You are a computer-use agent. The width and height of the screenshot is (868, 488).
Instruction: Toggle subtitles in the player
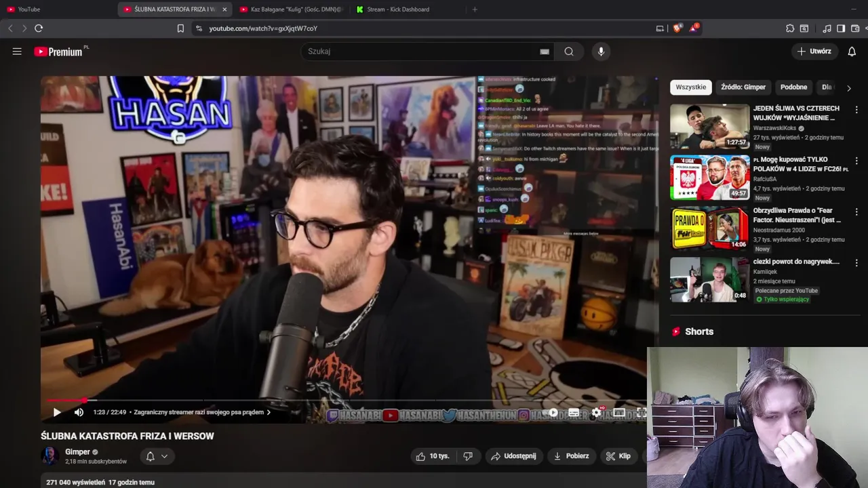(x=574, y=412)
